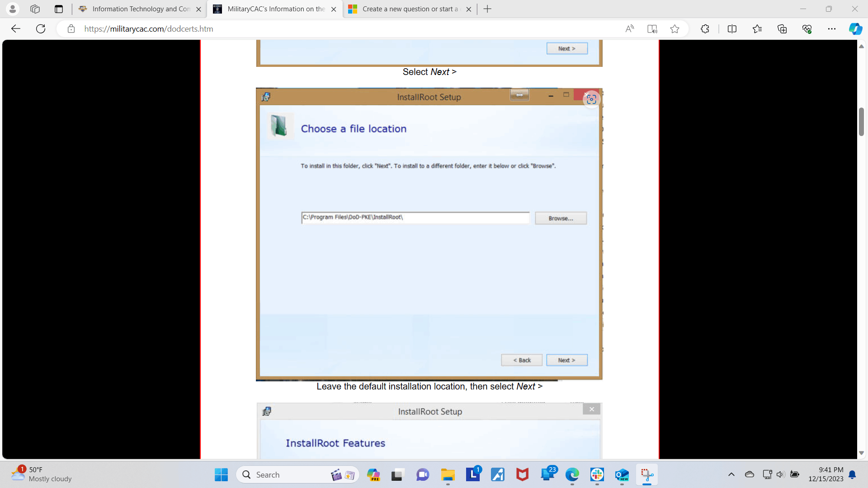Open a new tab with plus button
Viewport: 868px width, 488px height.
[487, 9]
